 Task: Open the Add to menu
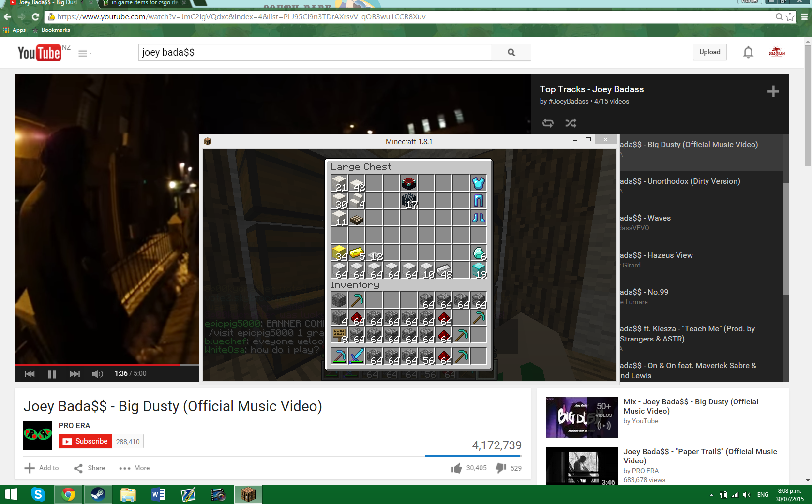click(x=42, y=468)
